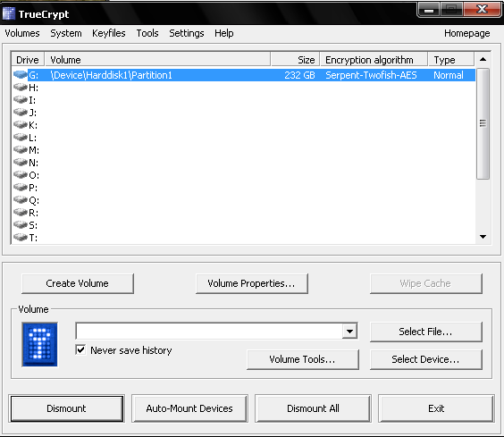Open the volume path dropdown arrow
This screenshot has height=437, width=504.
point(349,331)
